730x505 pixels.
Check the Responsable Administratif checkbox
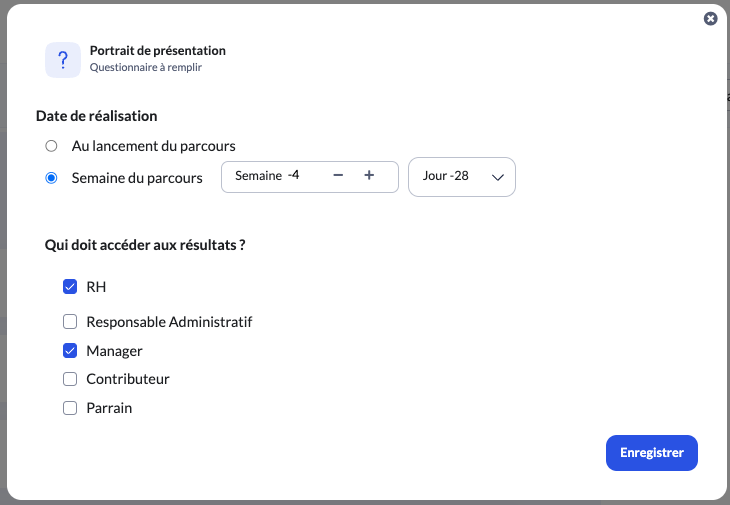click(x=70, y=322)
